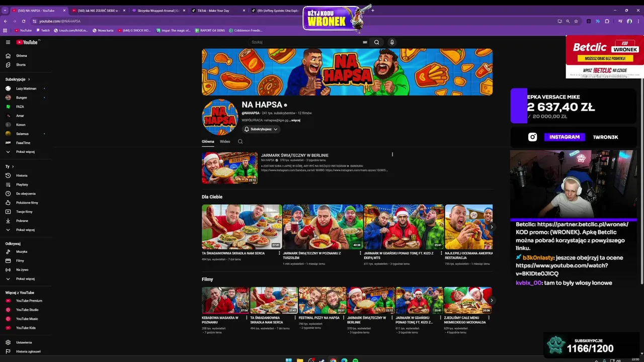The image size is (644, 362).
Task: Open Subskrybujesz subscription dropdown
Action: [x=261, y=129]
